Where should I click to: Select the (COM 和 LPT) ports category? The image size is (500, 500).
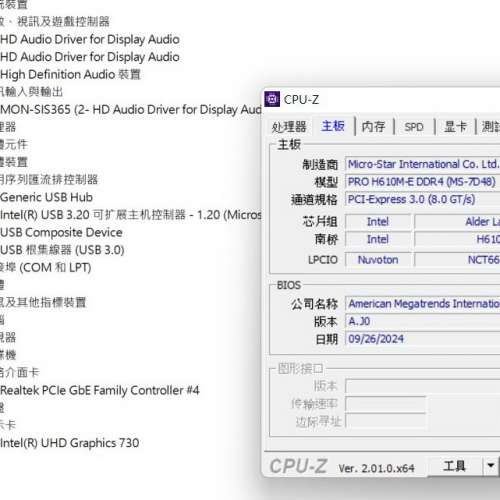(46, 268)
